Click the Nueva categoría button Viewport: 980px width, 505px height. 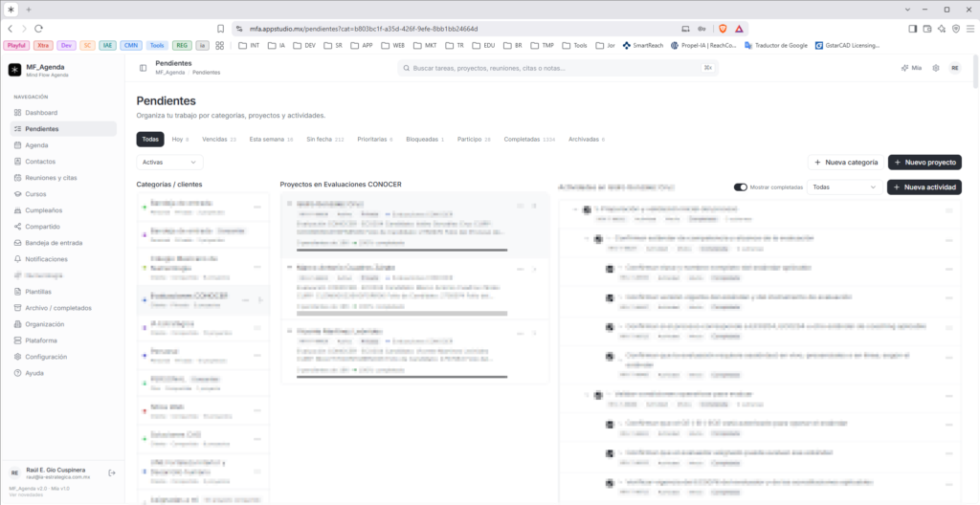point(846,162)
